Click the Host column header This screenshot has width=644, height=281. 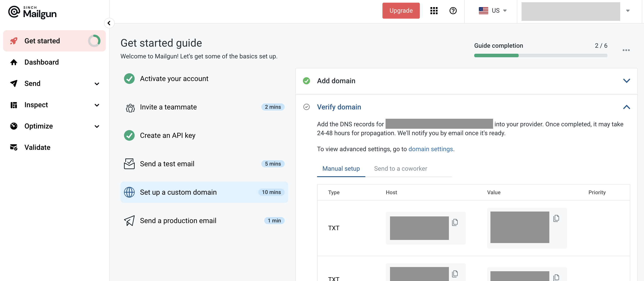391,192
